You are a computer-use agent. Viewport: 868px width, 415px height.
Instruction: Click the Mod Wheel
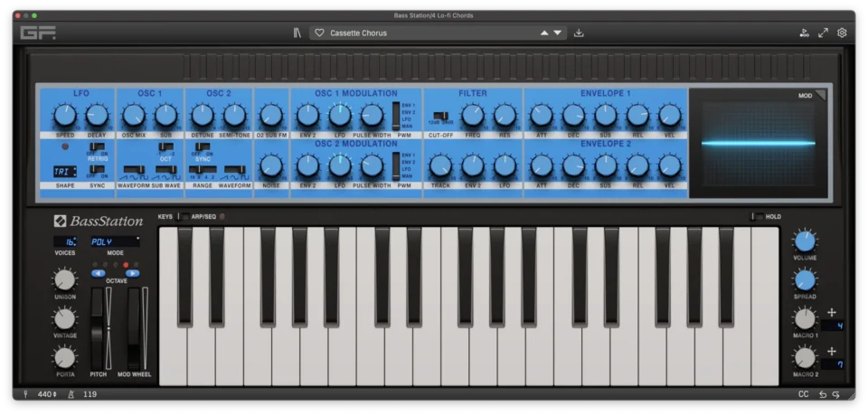134,329
